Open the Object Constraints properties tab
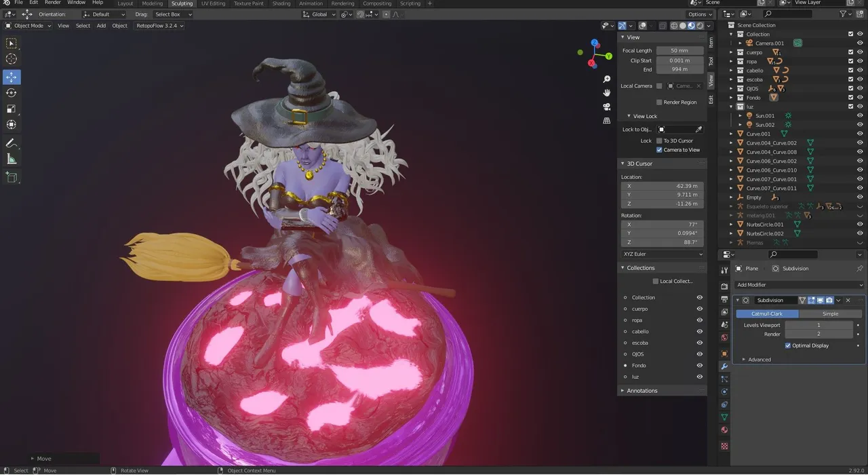Screen dimensions: 868x475 coord(724,405)
